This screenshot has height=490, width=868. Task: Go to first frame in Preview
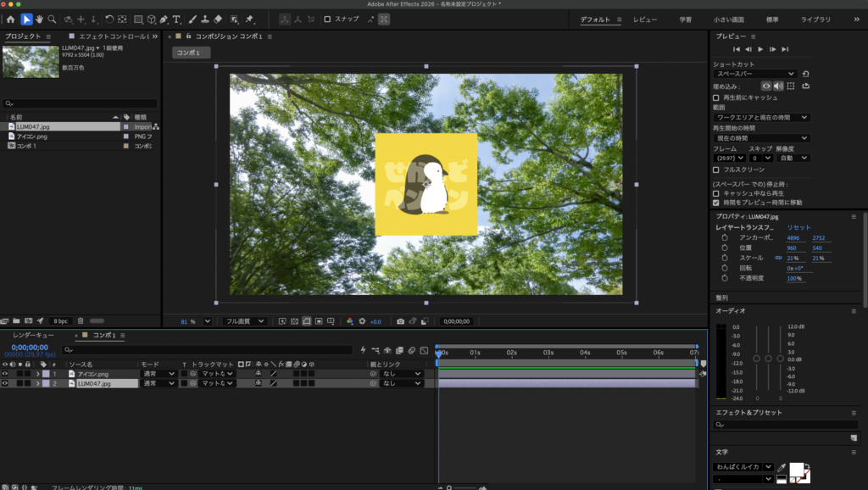(x=737, y=49)
